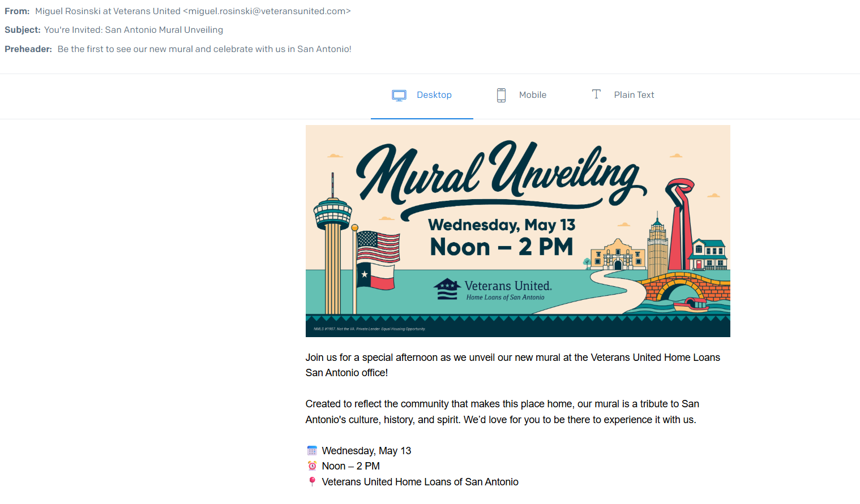The height and width of the screenshot is (504, 860).
Task: Click the alarm clock emoji before Noon – 2 PM
Action: point(312,466)
